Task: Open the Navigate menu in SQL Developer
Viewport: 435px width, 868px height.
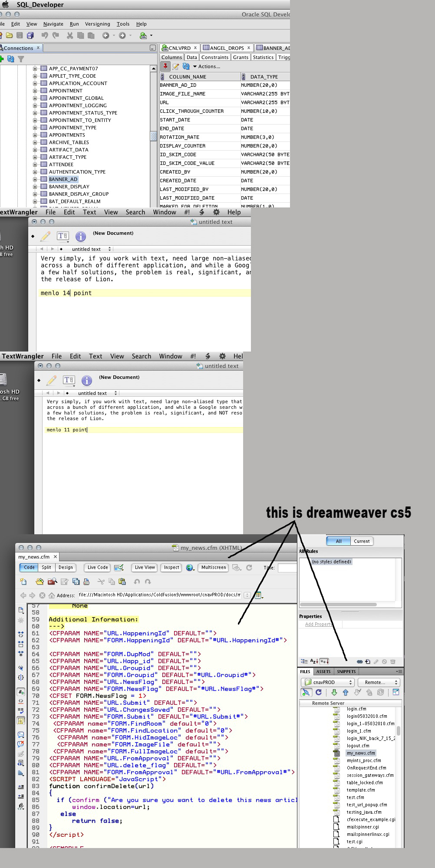Action: [53, 24]
